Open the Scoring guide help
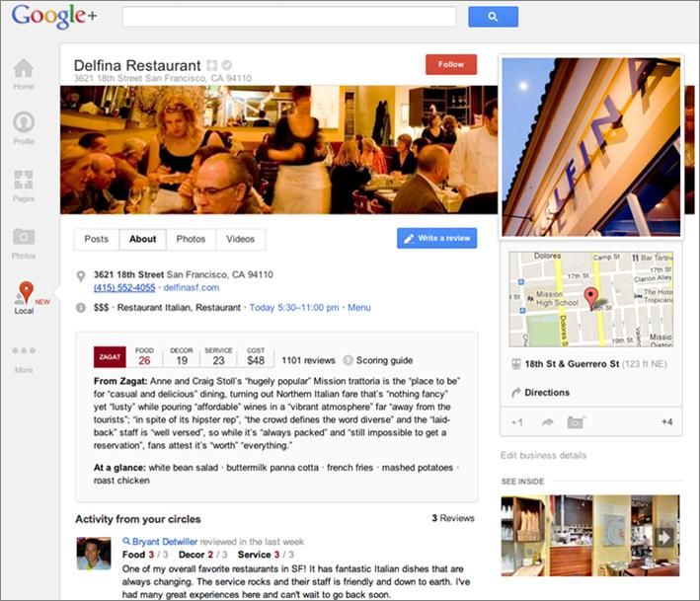Image resolution: width=700 pixels, height=601 pixels. (x=378, y=360)
